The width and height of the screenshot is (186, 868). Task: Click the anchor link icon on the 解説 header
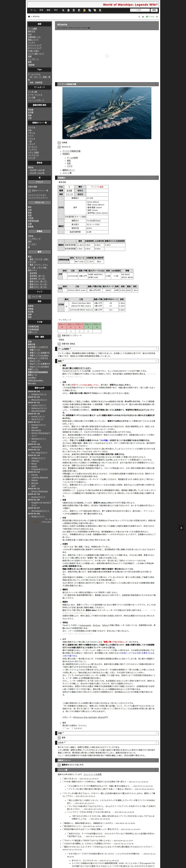point(156,361)
